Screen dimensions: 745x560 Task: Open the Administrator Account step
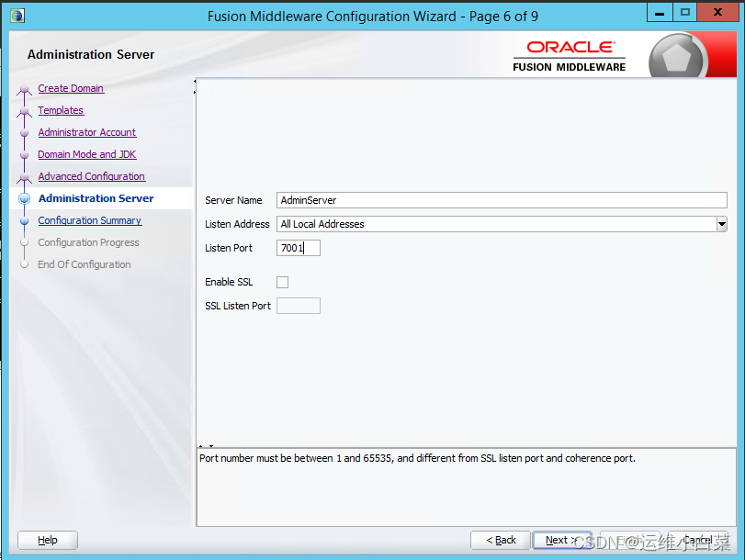pyautogui.click(x=87, y=132)
